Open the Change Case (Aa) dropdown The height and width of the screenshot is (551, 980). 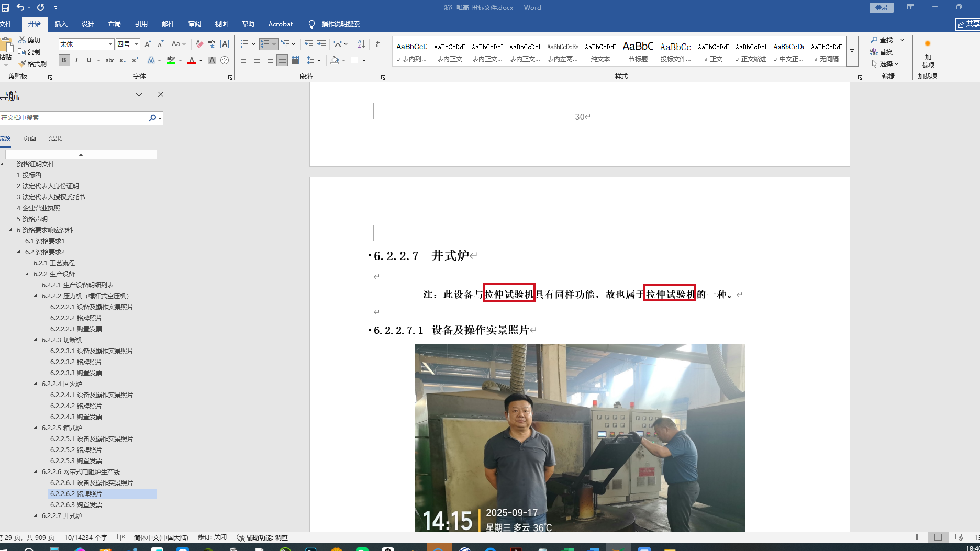tap(179, 44)
